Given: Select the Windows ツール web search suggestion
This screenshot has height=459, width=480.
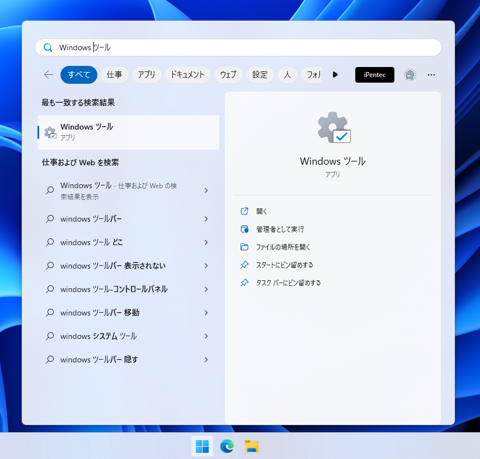Looking at the screenshot, I should pos(118,190).
